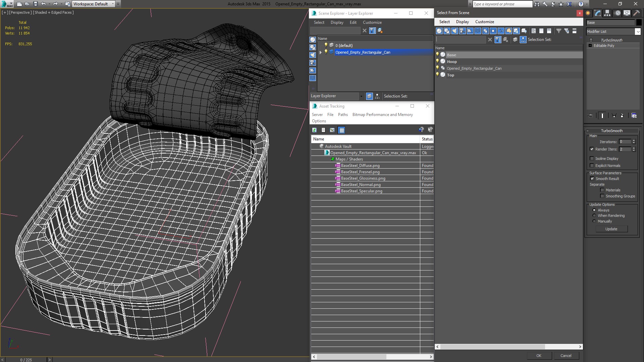644x362 pixels.
Task: Enable the Smooth Result checkbox
Action: tap(592, 179)
